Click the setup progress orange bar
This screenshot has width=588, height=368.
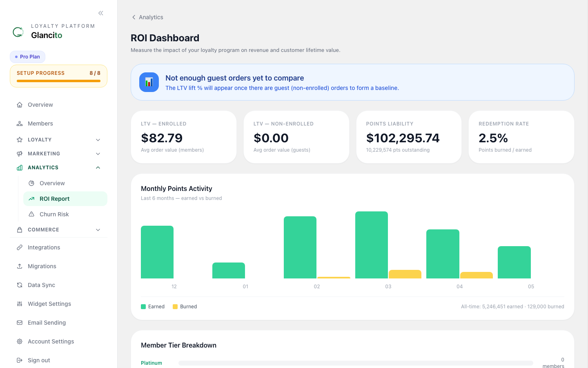coord(58,81)
